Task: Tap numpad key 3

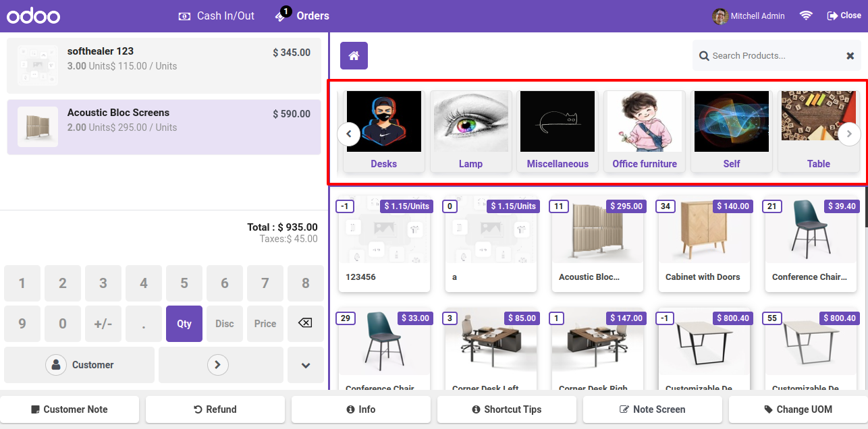Action: tap(103, 283)
